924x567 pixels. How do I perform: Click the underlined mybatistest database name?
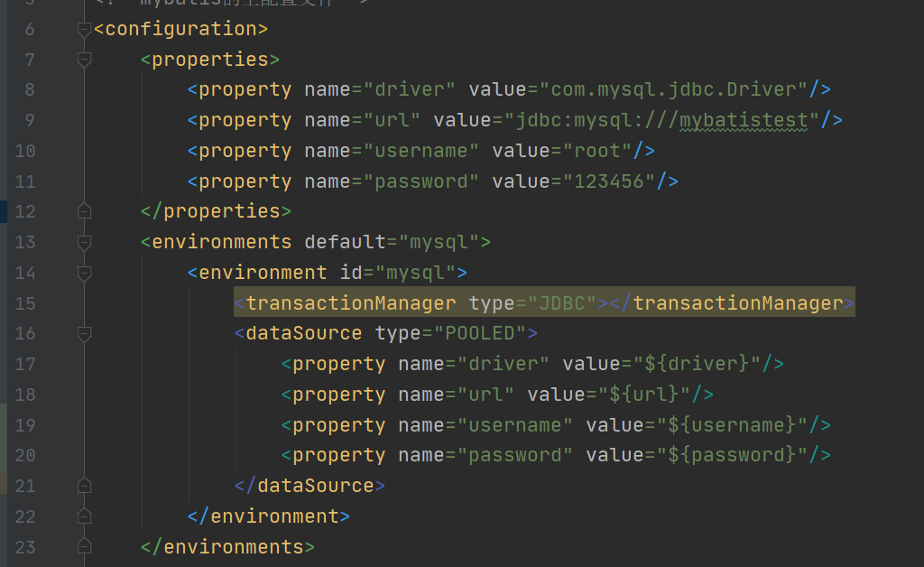(x=744, y=120)
